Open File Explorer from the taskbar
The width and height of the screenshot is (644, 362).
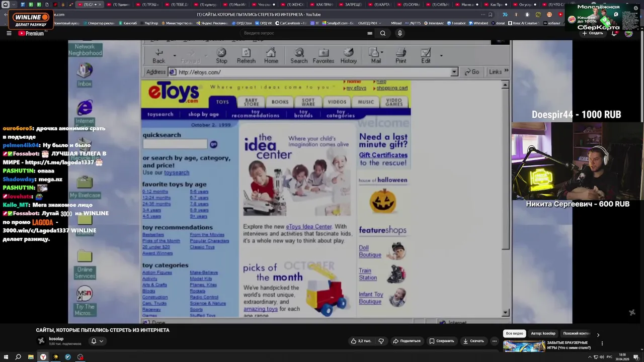(31, 357)
